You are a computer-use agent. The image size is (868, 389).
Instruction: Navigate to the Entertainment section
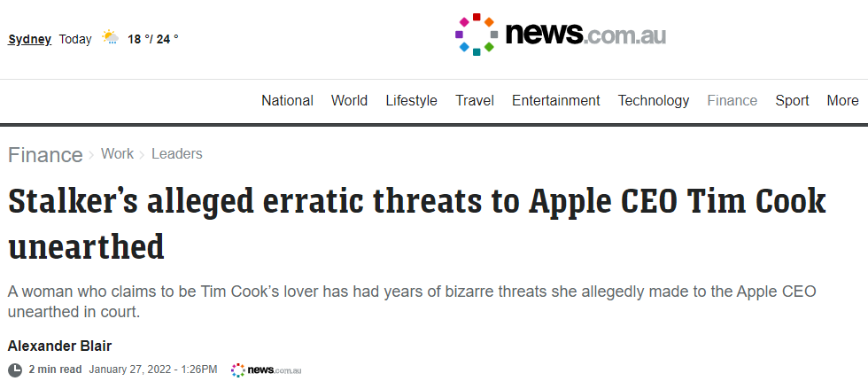click(556, 101)
